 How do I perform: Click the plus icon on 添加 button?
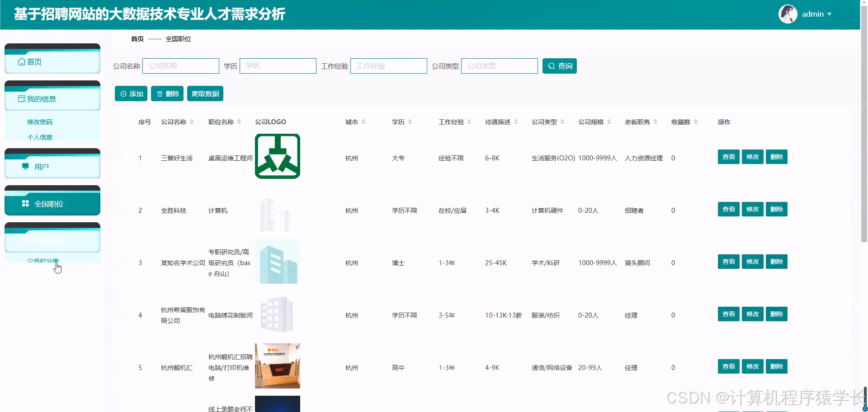click(123, 94)
